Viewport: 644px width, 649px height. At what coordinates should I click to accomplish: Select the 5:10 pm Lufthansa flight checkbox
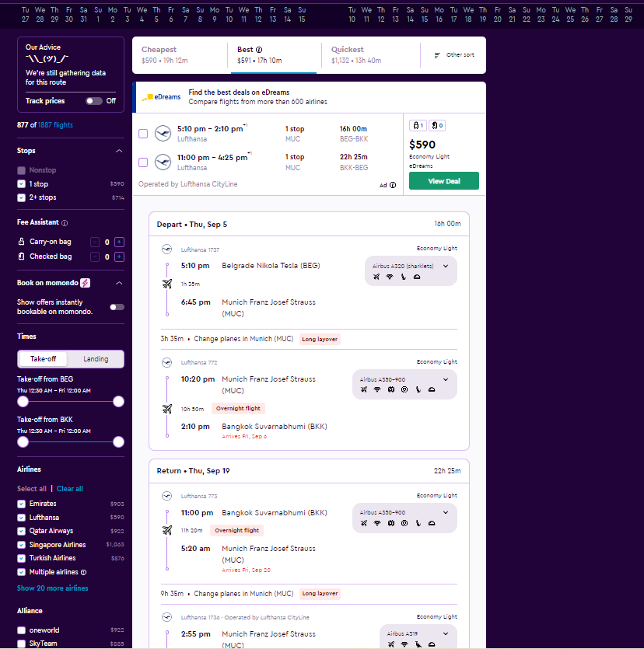143,134
